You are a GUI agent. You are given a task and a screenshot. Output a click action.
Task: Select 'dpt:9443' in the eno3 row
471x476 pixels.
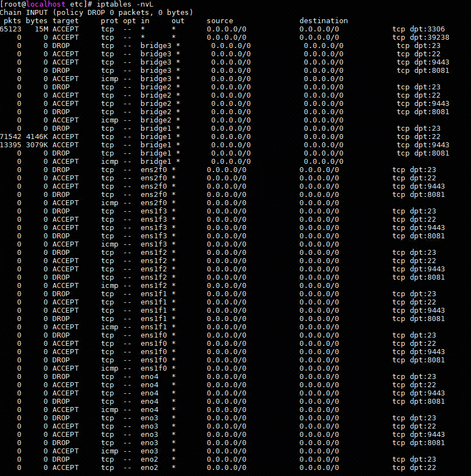[x=427, y=435]
